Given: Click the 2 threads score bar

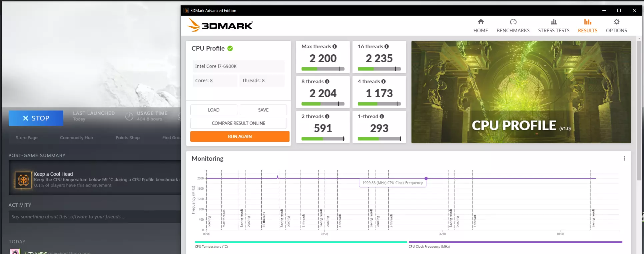Looking at the screenshot, I should point(323,139).
